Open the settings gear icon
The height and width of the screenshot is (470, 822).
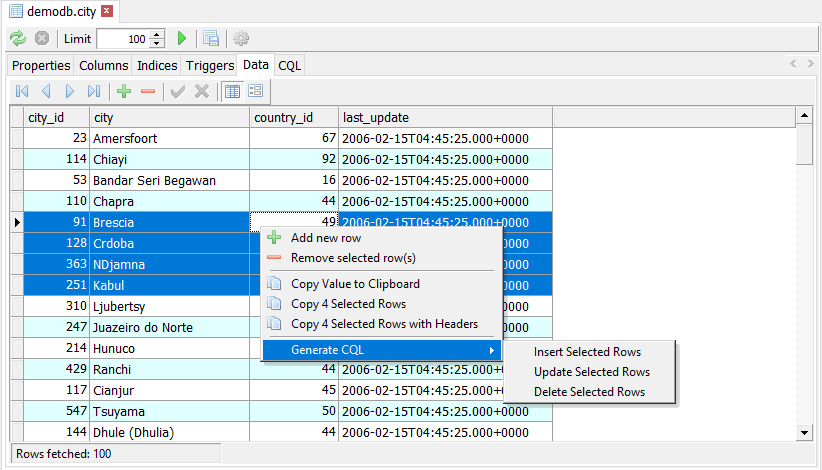click(x=241, y=38)
